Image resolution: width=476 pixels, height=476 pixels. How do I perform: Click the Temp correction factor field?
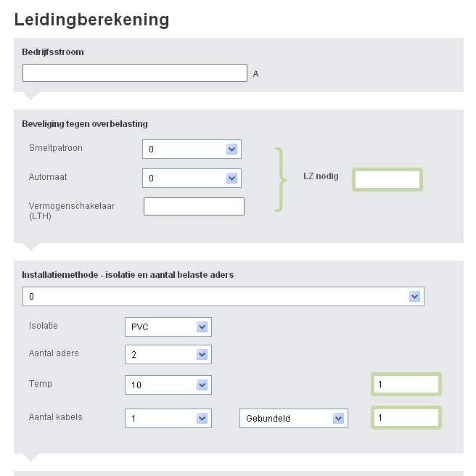click(x=406, y=385)
